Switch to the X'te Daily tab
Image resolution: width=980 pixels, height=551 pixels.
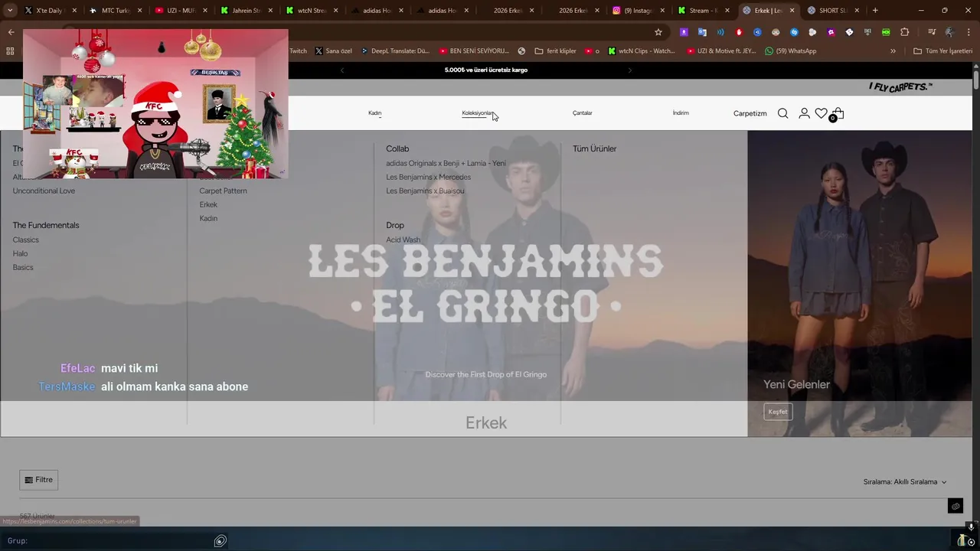pyautogui.click(x=50, y=11)
